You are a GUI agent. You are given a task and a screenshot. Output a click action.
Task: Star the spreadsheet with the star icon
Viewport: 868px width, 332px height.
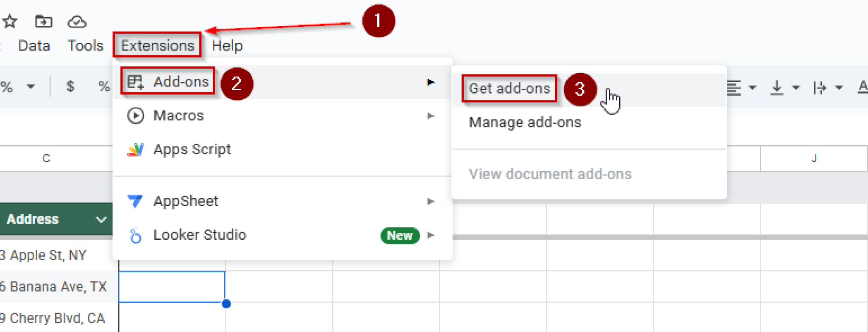10,21
